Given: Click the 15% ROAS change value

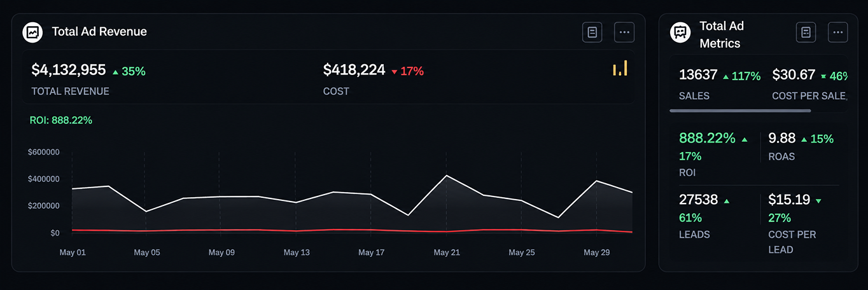Looking at the screenshot, I should click(x=822, y=139).
